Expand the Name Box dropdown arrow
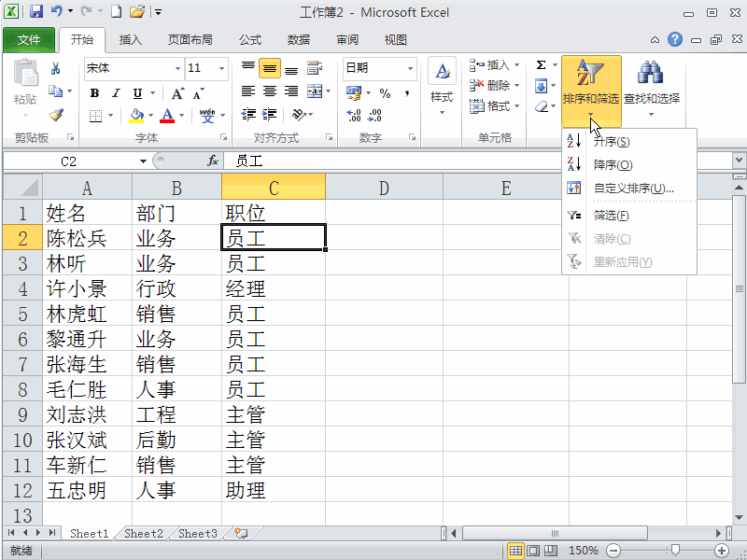The width and height of the screenshot is (747, 560). point(143,161)
